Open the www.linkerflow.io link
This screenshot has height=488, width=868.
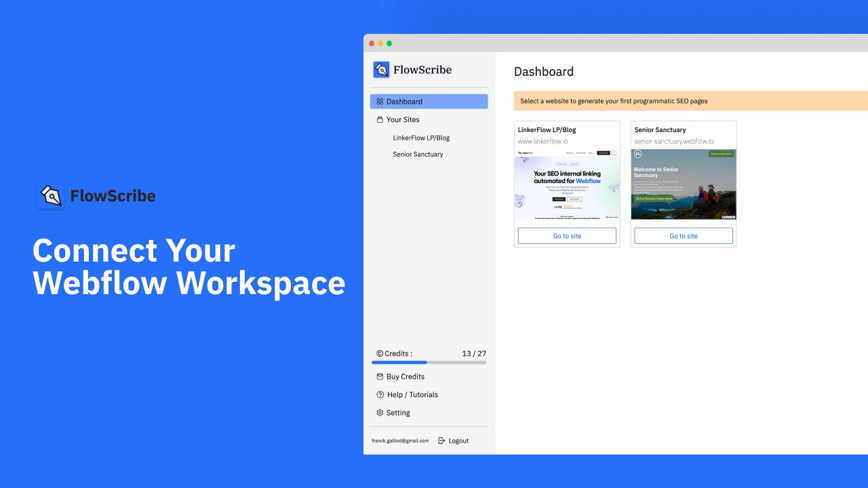[x=543, y=142]
